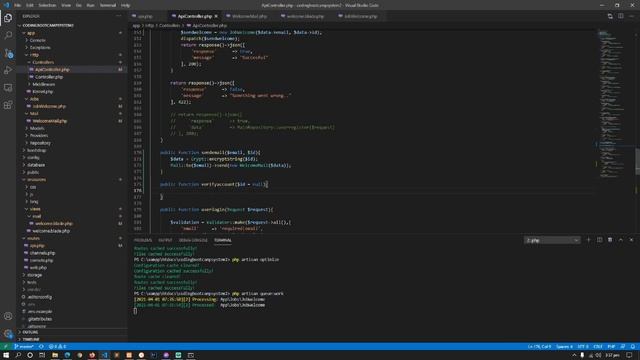Open the Explorer view in the activity bar
The height and width of the screenshot is (360, 640).
[8, 18]
